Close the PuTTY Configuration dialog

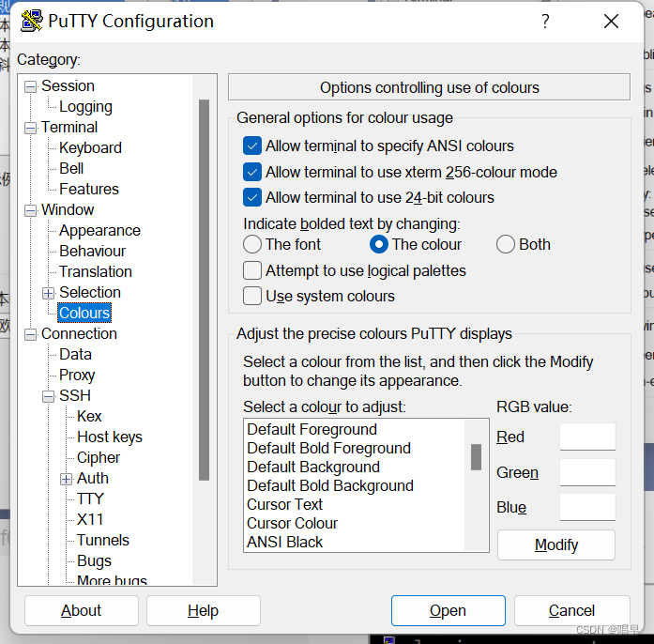pos(611,21)
